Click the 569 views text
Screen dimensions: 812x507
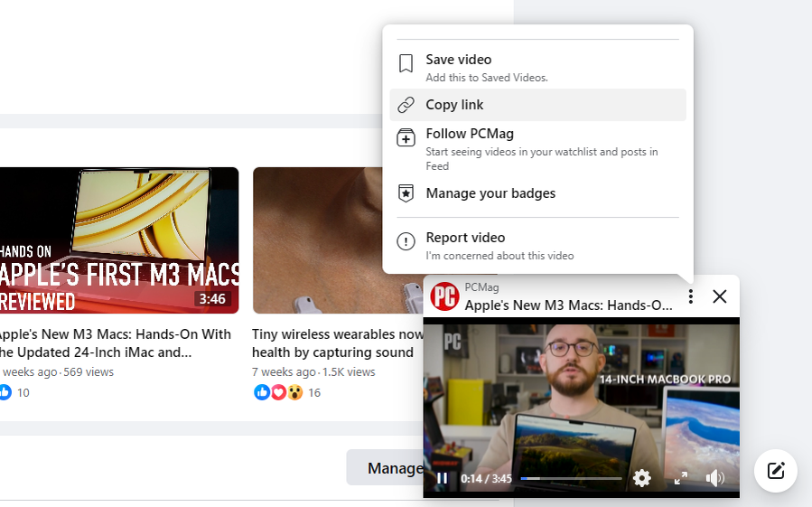tap(89, 372)
